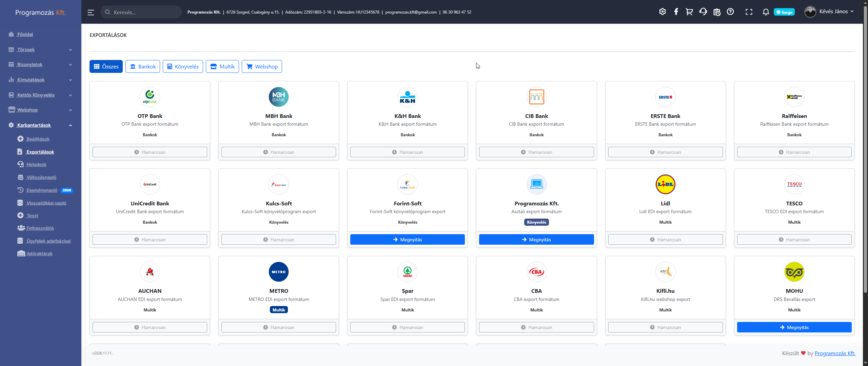Select the Webshop filter tab

(x=262, y=66)
